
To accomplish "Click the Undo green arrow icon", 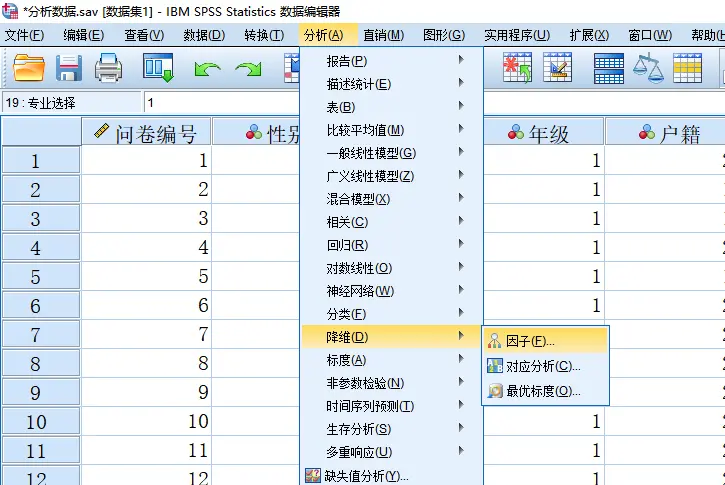I will [207, 69].
